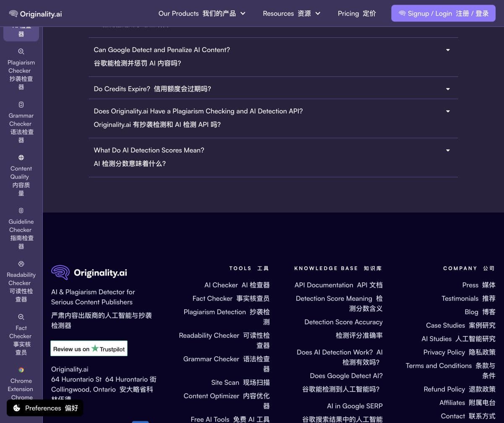Open the Detection Score Meaning link
Image resolution: width=504 pixels, height=423 pixels.
click(339, 303)
